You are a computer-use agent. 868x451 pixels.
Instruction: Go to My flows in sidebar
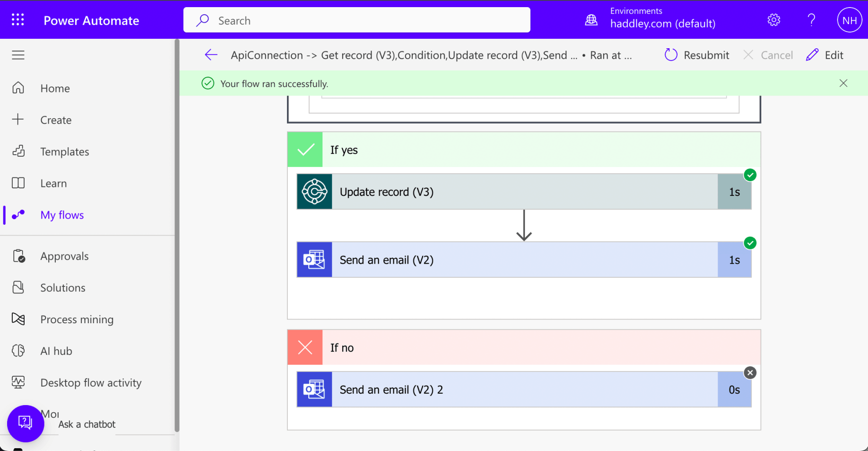click(x=62, y=215)
